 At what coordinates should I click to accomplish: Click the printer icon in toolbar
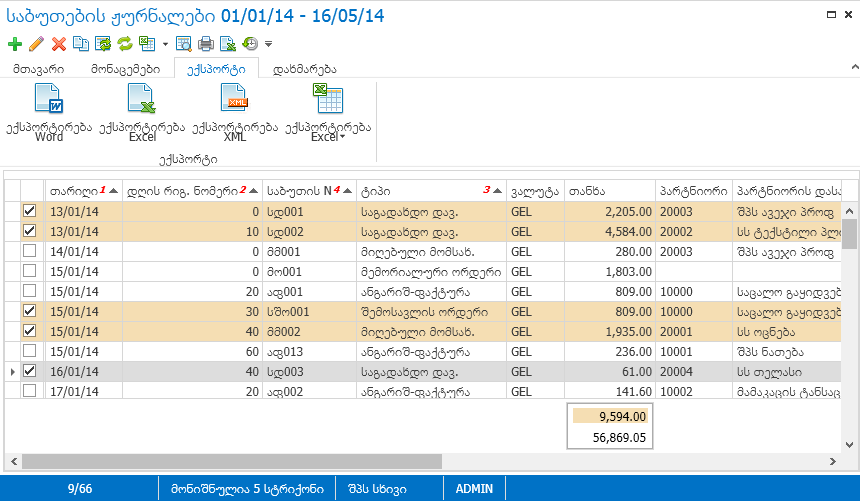[x=206, y=43]
